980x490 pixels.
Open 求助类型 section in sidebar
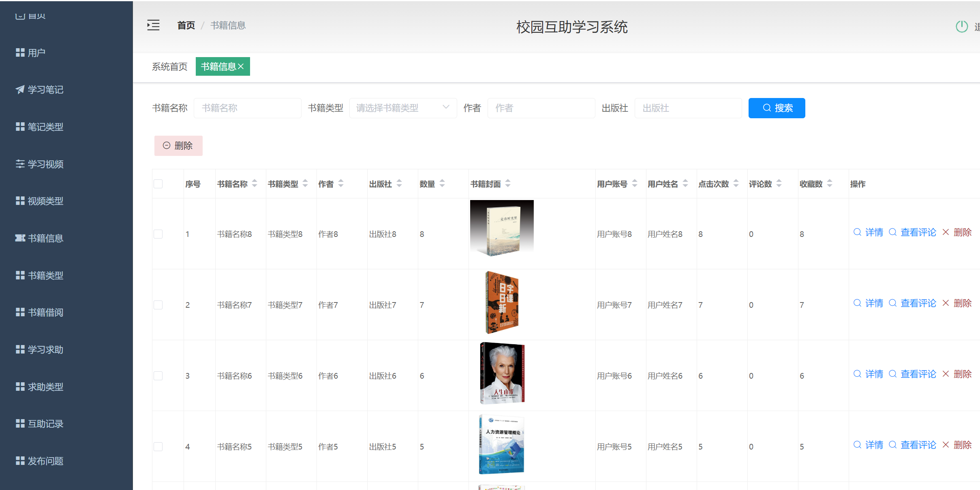click(x=45, y=386)
